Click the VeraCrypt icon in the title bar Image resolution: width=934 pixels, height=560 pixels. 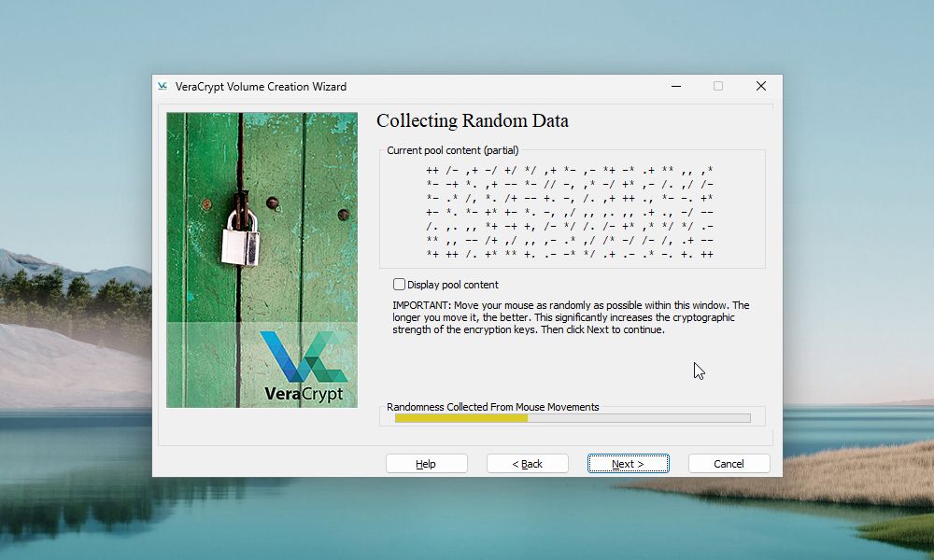click(163, 87)
